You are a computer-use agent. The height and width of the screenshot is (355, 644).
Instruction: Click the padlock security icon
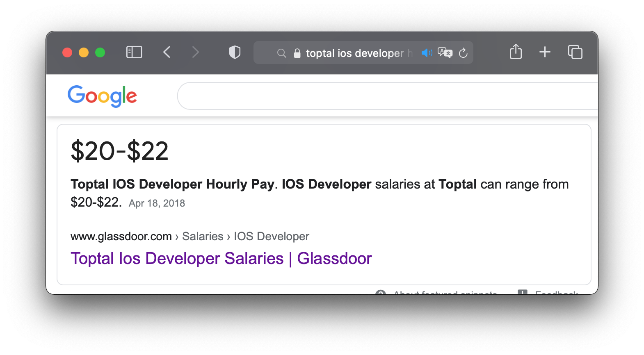click(x=297, y=53)
